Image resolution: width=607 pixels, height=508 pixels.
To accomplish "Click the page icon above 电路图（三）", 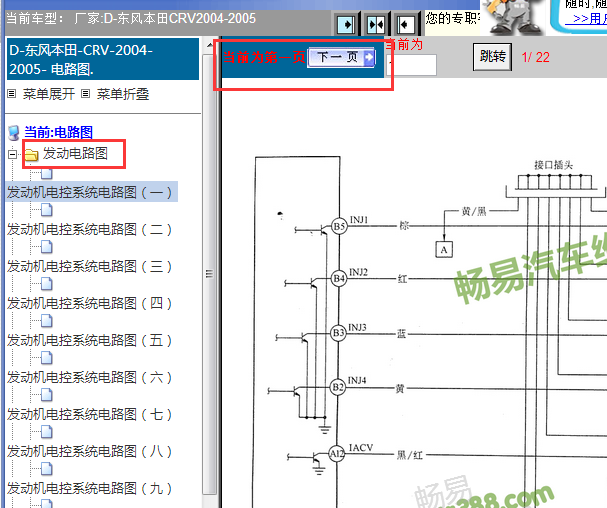I will 46,247.
